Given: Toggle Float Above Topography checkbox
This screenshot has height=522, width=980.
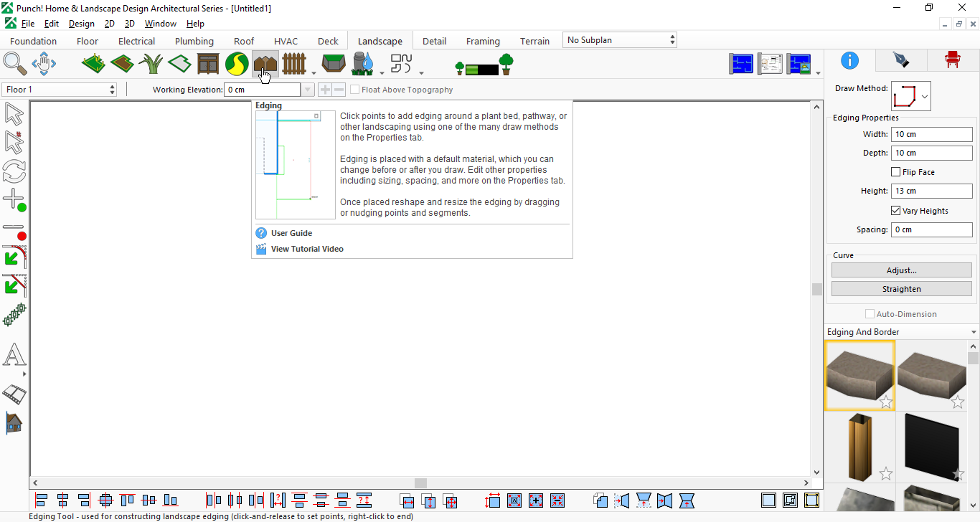Looking at the screenshot, I should 354,90.
